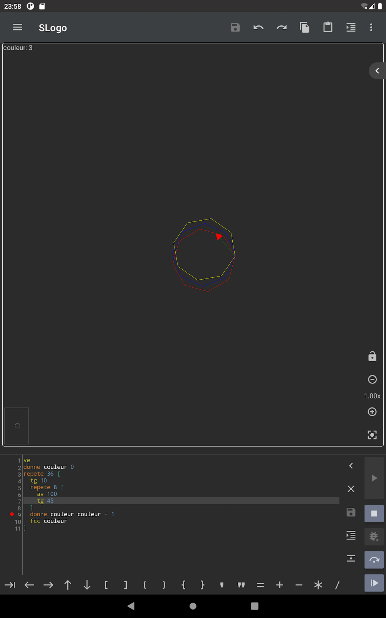Center the view on the turtle

pyautogui.click(x=372, y=435)
